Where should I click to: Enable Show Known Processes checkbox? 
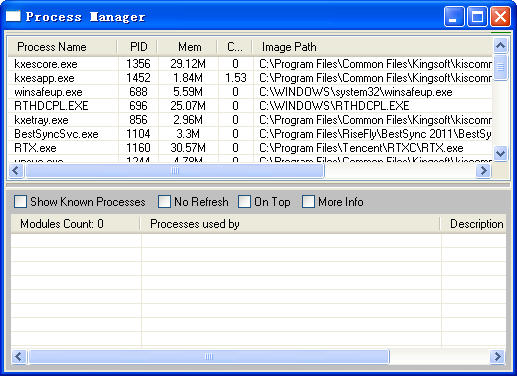coord(20,202)
